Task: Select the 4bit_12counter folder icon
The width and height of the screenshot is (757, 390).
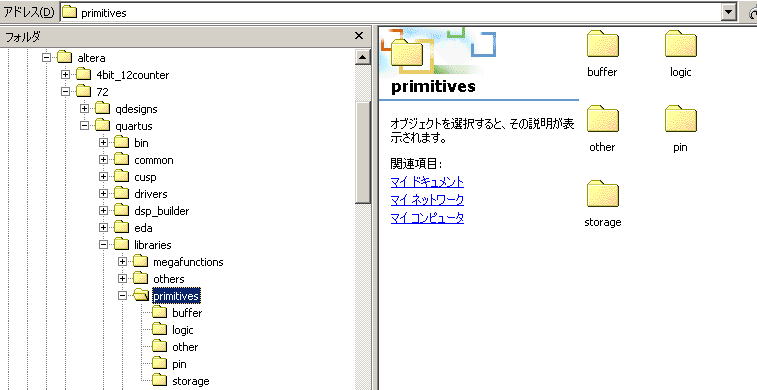Action: (84, 74)
